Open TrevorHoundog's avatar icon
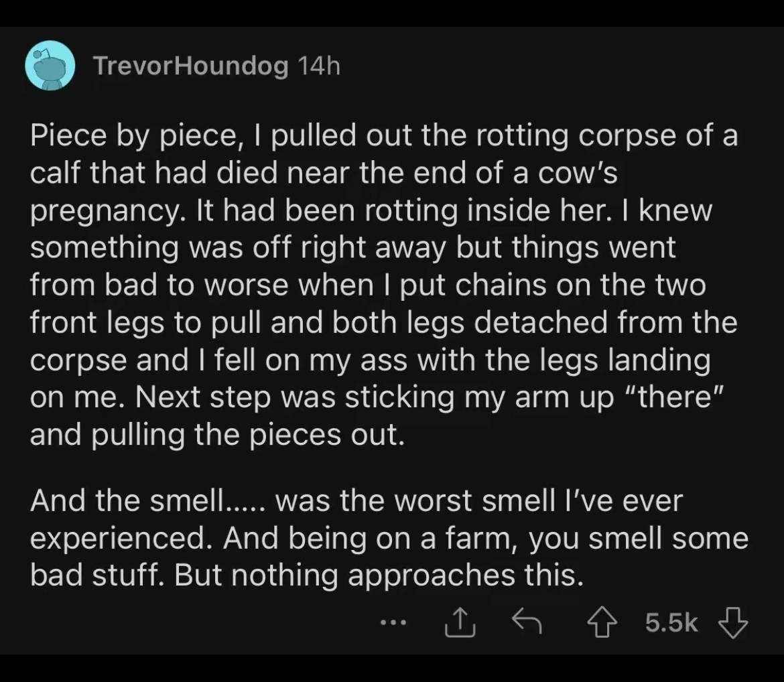Screen dimensions: 784x682 pos(50,66)
